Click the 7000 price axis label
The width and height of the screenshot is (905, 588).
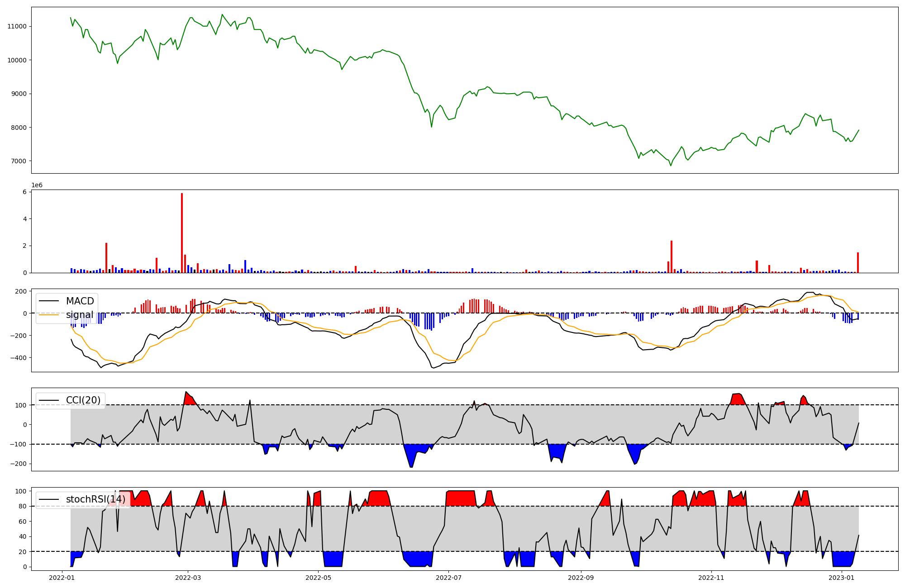(x=19, y=161)
